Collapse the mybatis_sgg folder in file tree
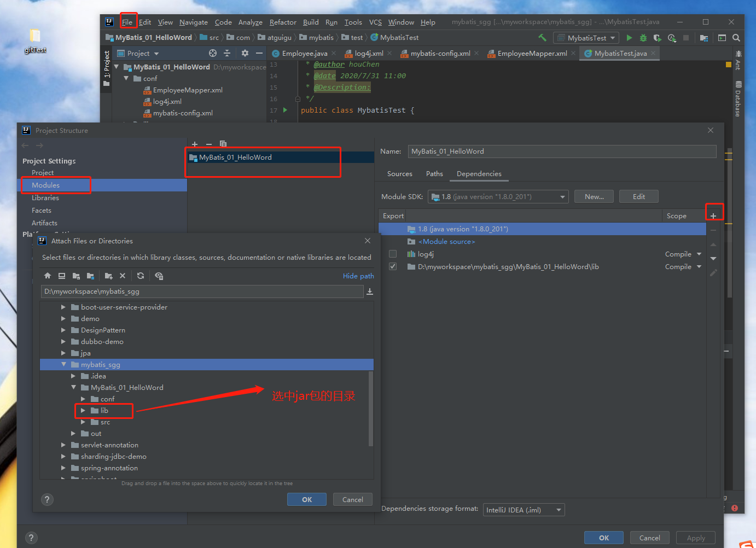 point(64,364)
